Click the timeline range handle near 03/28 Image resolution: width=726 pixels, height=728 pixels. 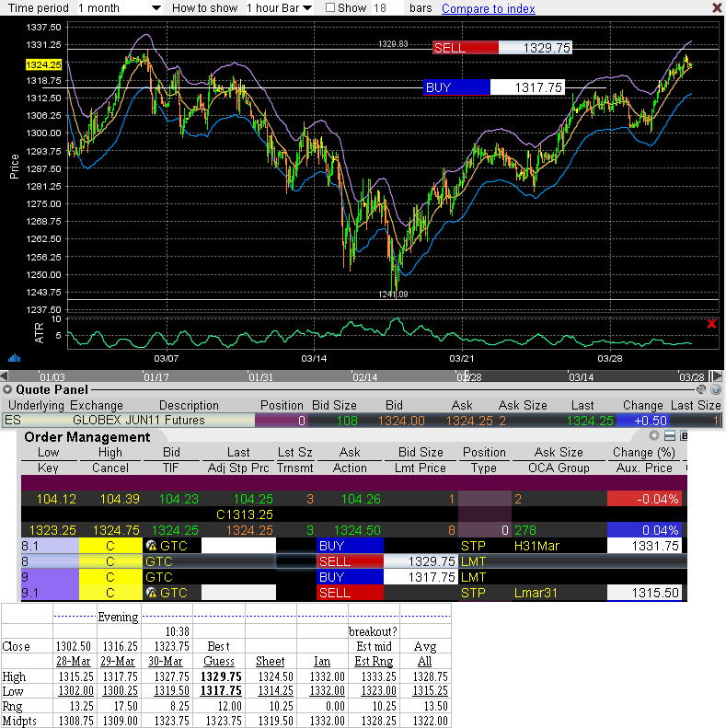[x=710, y=376]
